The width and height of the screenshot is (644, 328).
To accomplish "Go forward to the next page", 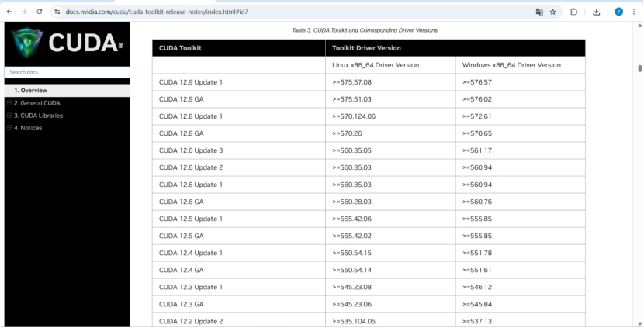I will coord(24,12).
